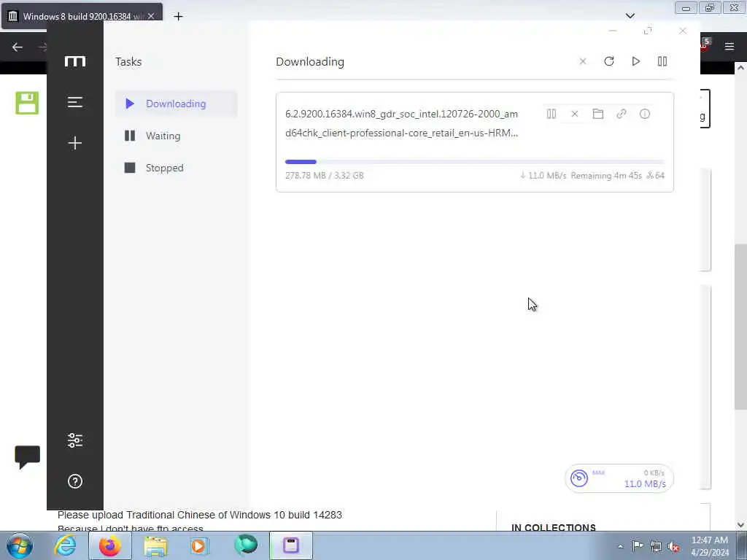Open the list all tabs dropdown
This screenshot has width=747, height=560.
[630, 16]
